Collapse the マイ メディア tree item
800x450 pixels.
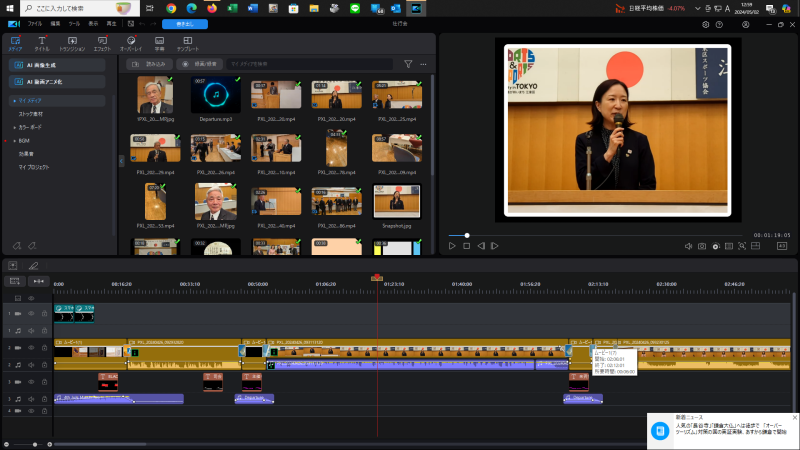point(15,101)
